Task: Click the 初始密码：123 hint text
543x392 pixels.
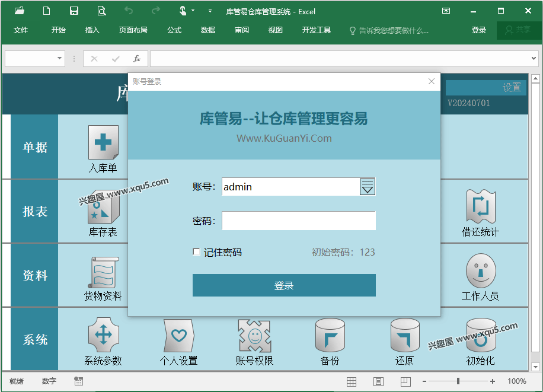Action: tap(343, 252)
